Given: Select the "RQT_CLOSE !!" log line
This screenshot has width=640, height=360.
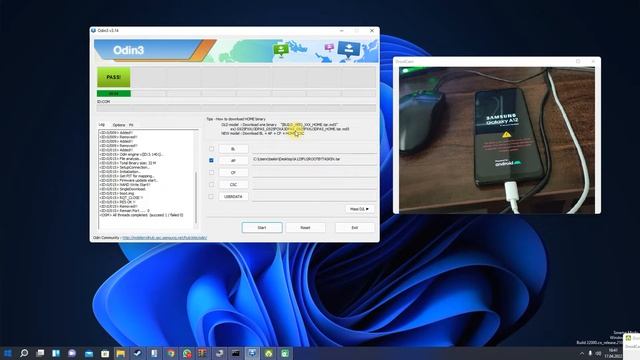Looking at the screenshot, I should tap(121, 198).
